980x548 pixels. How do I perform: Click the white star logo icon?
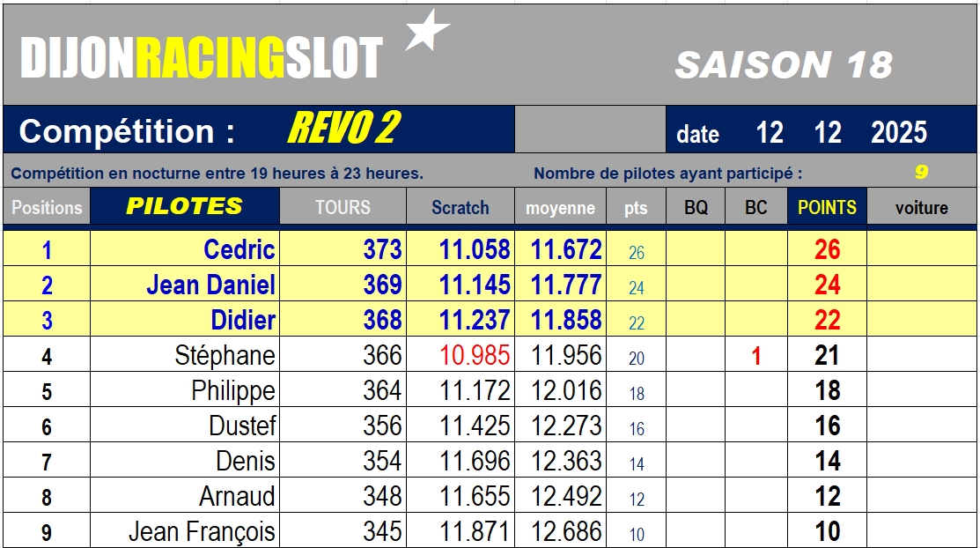pos(427,31)
